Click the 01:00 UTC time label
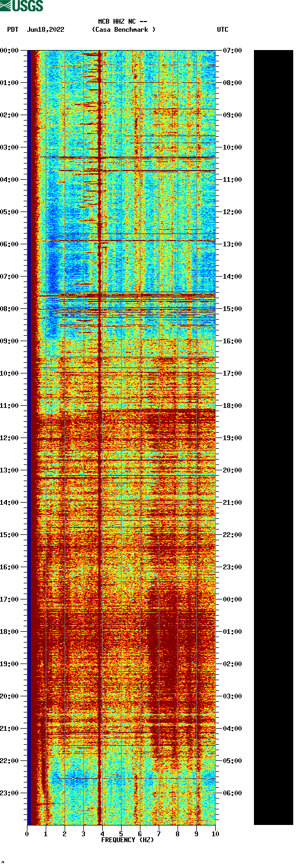 pos(232,632)
